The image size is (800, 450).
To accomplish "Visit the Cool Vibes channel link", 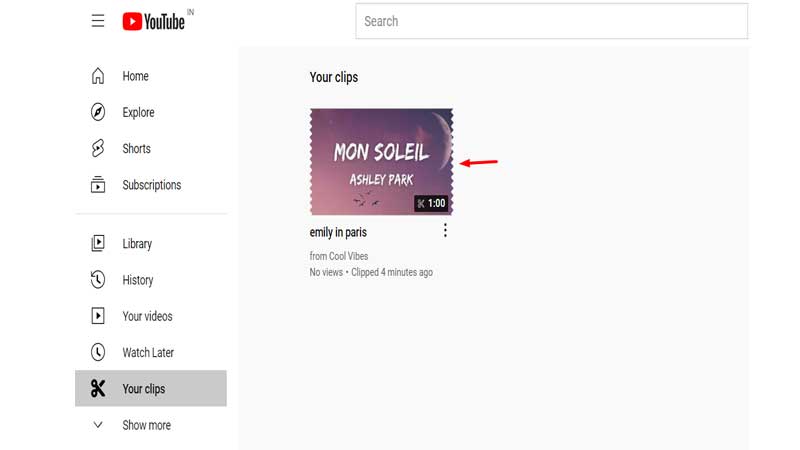I will (348, 256).
